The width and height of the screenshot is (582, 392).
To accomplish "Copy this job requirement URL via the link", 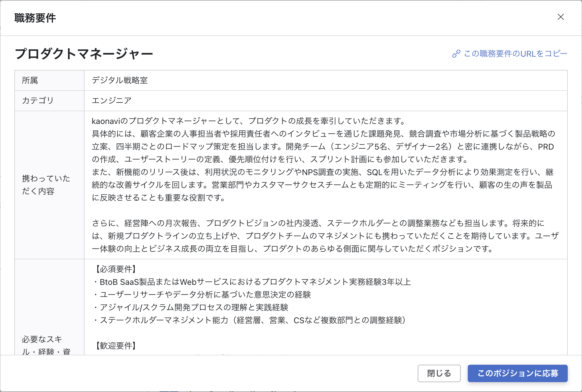I will coord(515,53).
